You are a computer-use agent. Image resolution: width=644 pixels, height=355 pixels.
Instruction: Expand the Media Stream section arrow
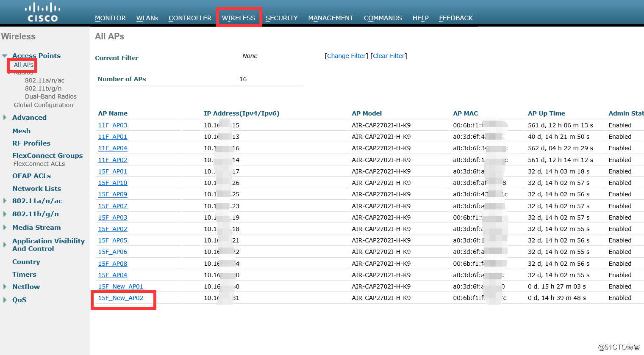click(5, 228)
